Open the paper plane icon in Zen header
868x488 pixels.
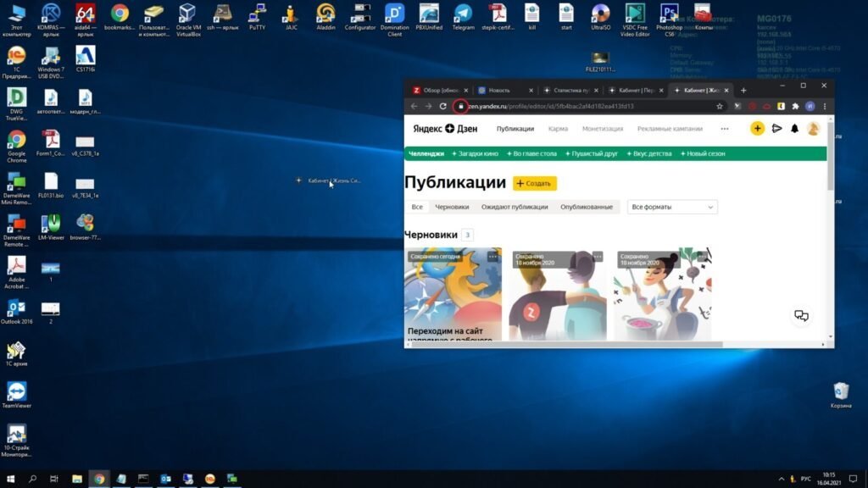point(776,129)
